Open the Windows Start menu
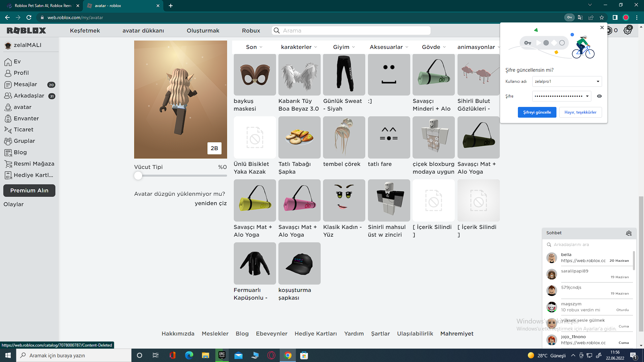 click(x=8, y=355)
